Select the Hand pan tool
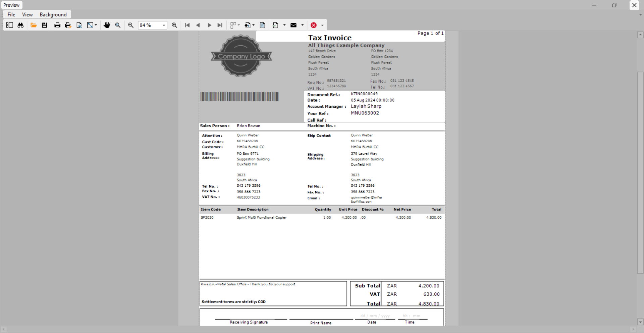Viewport: 644px width, 333px height. click(x=107, y=25)
